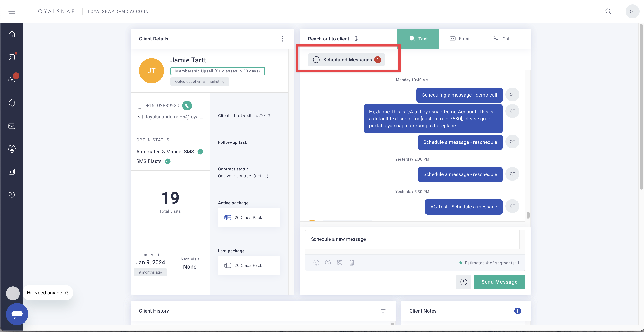Switch to the Call tab
This screenshot has width=644, height=332.
[x=502, y=39]
